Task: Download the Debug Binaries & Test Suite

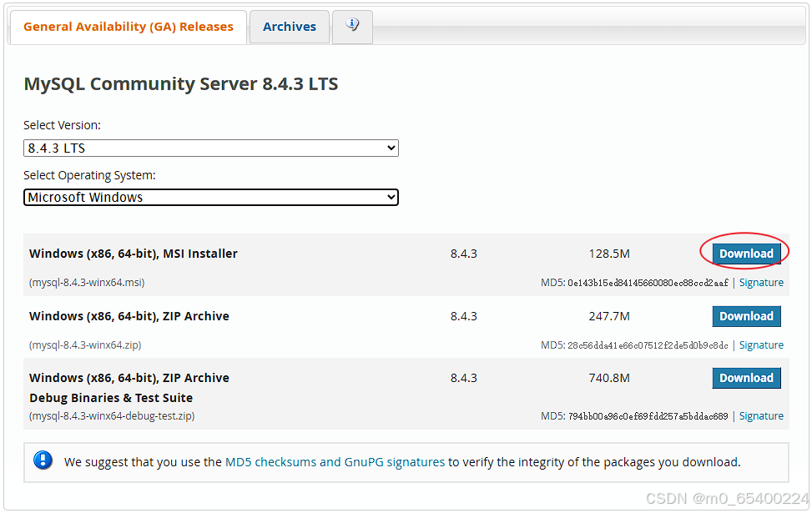Action: [746, 378]
